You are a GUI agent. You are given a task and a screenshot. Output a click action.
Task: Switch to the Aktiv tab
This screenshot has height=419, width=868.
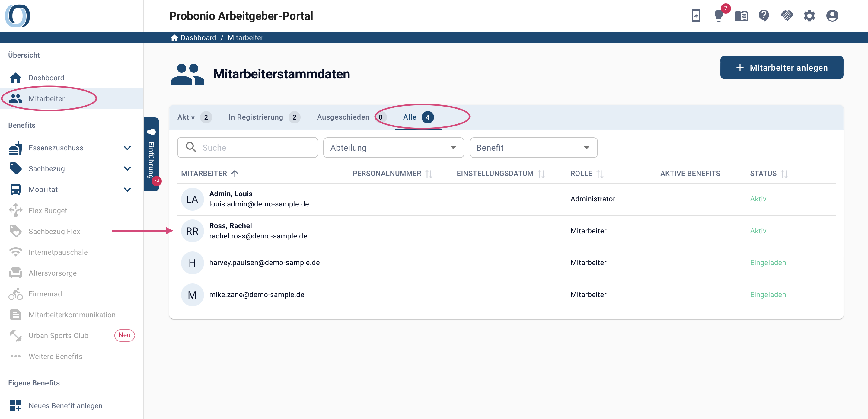tap(194, 117)
